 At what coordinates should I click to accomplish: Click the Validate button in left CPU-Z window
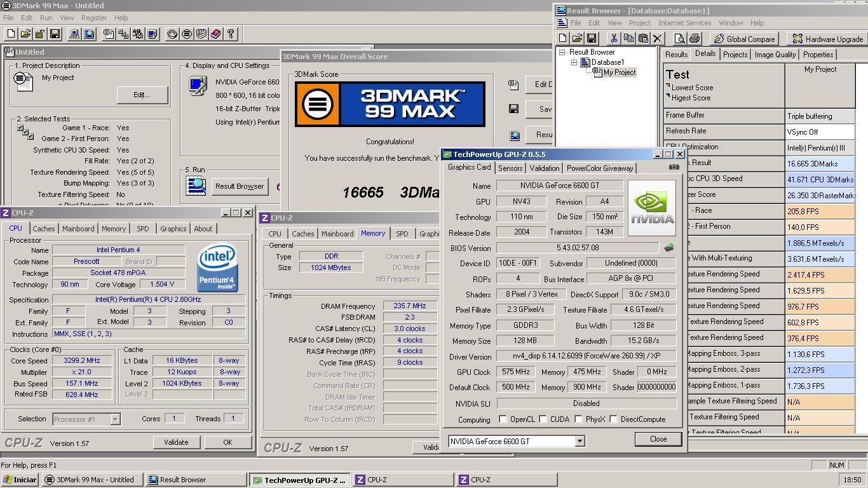176,442
